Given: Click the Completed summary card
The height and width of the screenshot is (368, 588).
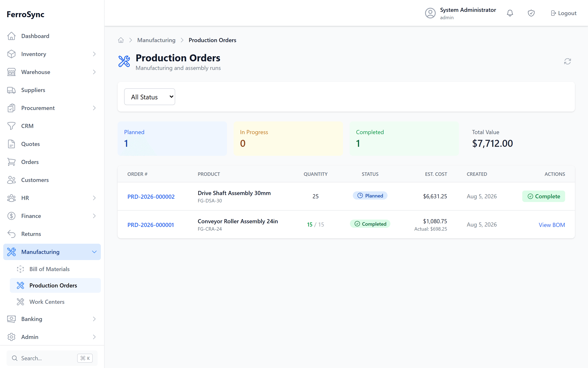Looking at the screenshot, I should pos(404,139).
